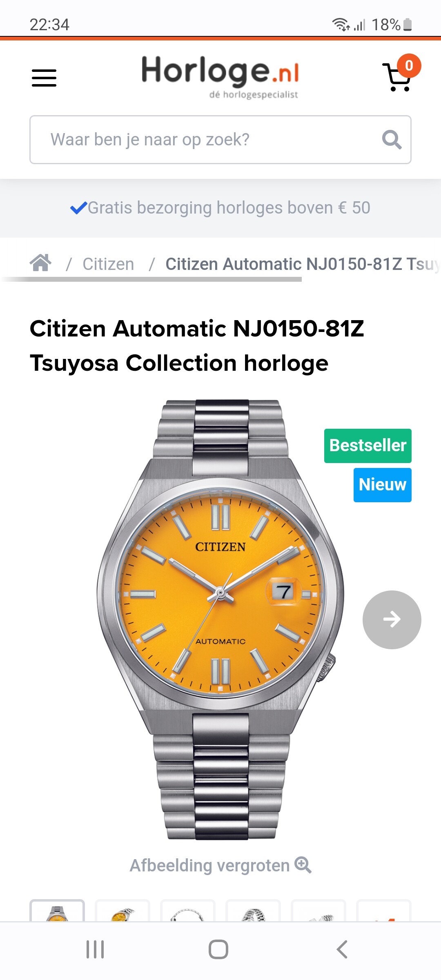The height and width of the screenshot is (980, 441).
Task: Select the third thumbnail image
Action: coord(188,911)
